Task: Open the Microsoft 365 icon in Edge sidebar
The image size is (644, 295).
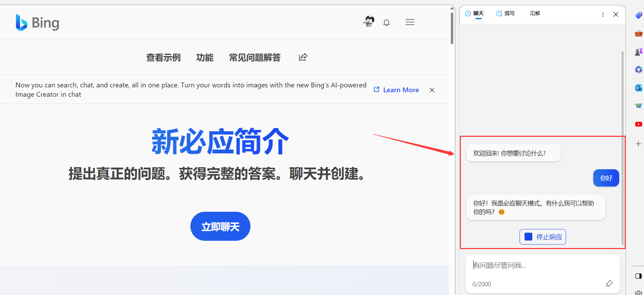Action: (x=638, y=69)
